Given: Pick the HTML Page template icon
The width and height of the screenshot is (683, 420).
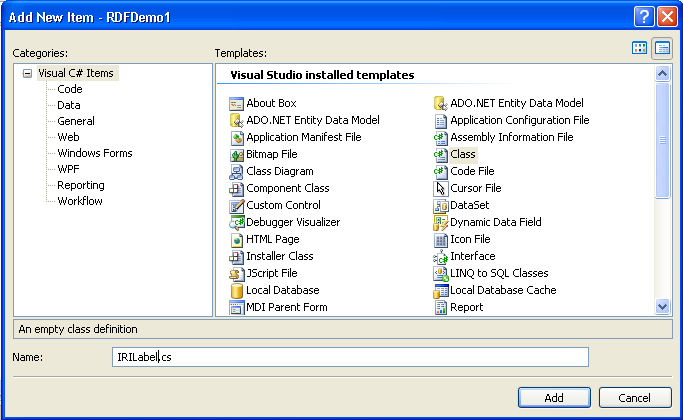Looking at the screenshot, I should click(237, 239).
